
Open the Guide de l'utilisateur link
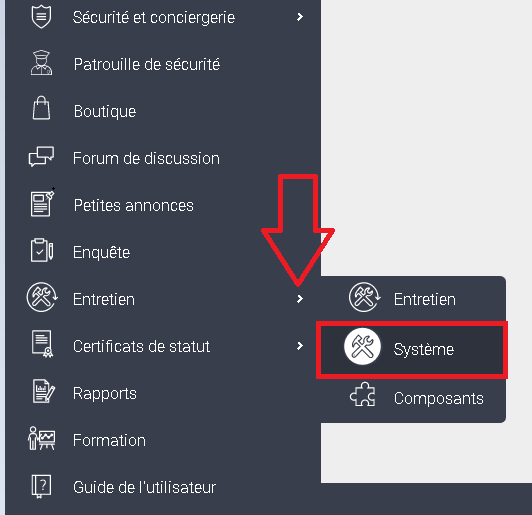[145, 488]
